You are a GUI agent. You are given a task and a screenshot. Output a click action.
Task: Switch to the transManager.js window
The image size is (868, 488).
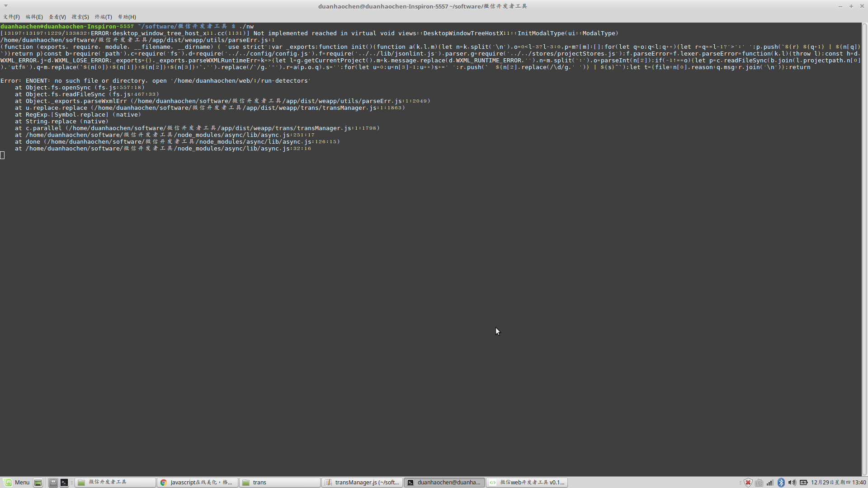pos(362,482)
